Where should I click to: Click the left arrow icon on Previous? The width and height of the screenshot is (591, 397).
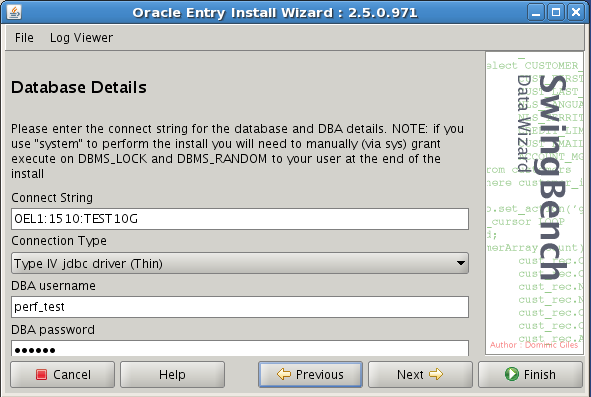284,374
